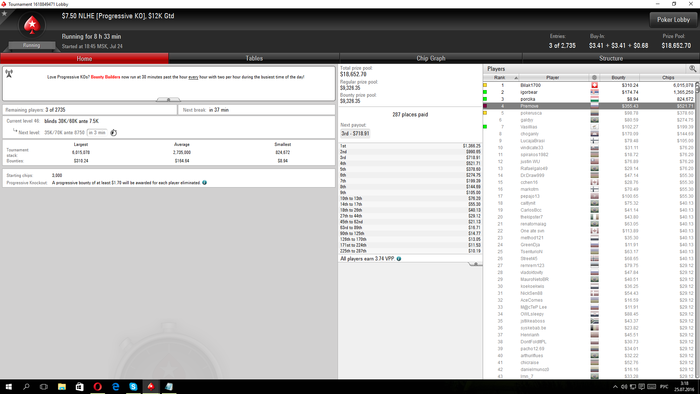Click green status marker for rank 3 poroika
Screen dimensions: 700x394
[485, 99]
